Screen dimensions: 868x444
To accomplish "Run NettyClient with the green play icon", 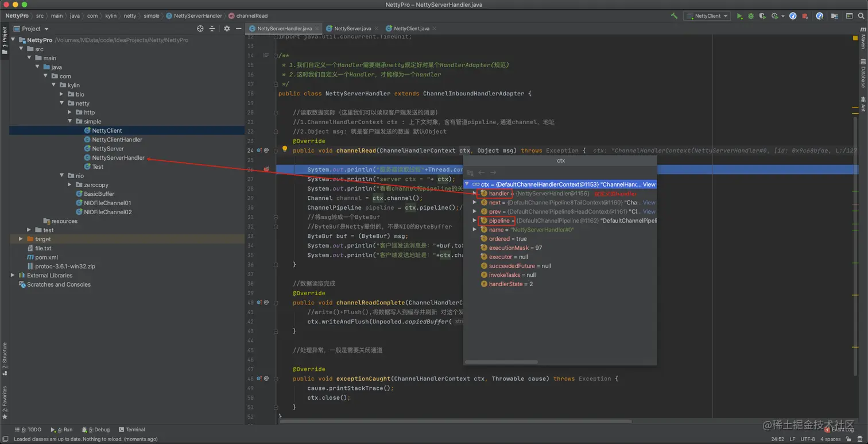I will [739, 16].
